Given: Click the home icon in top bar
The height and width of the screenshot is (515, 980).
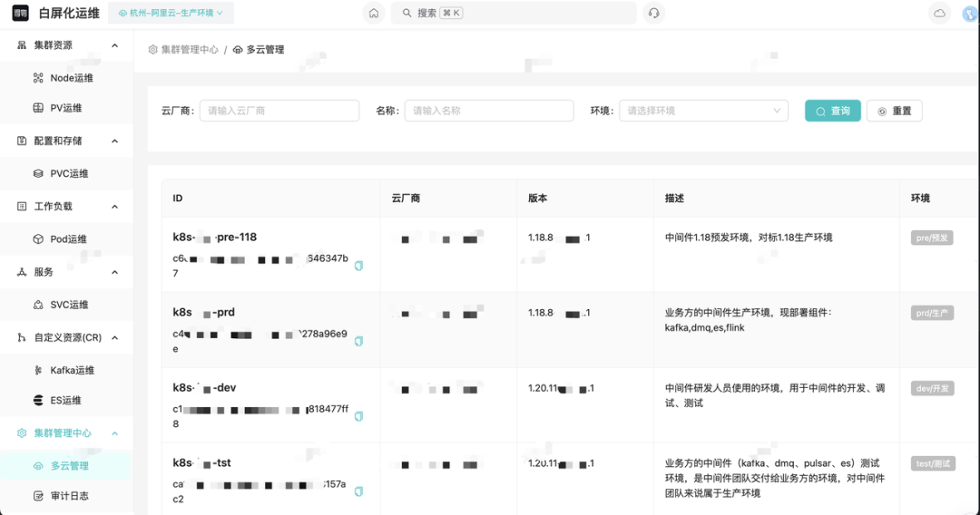Looking at the screenshot, I should 373,14.
